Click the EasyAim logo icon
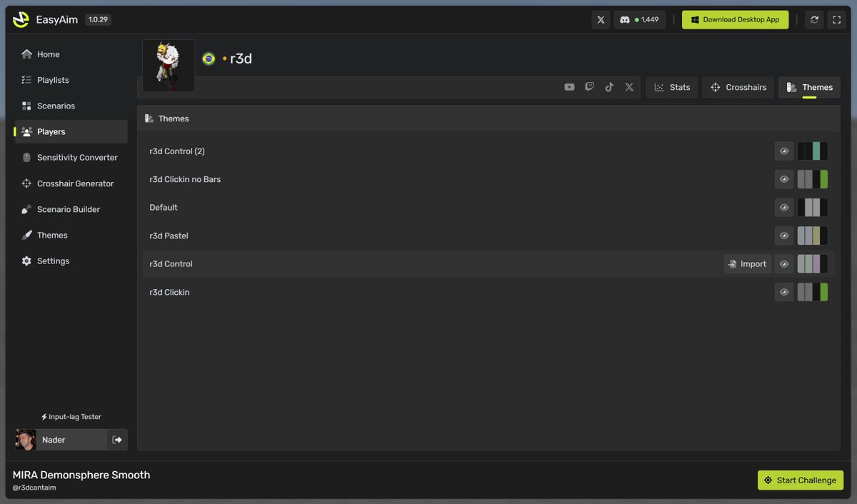857x504 pixels. [x=21, y=19]
